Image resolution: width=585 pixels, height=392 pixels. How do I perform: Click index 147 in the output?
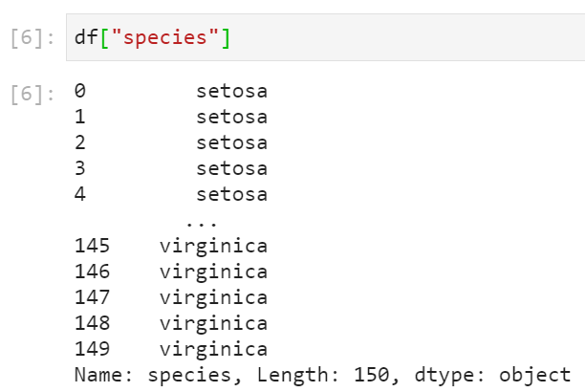92,297
